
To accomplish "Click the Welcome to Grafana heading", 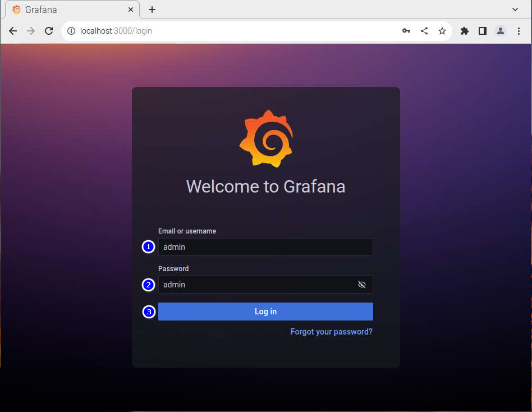I will click(265, 186).
